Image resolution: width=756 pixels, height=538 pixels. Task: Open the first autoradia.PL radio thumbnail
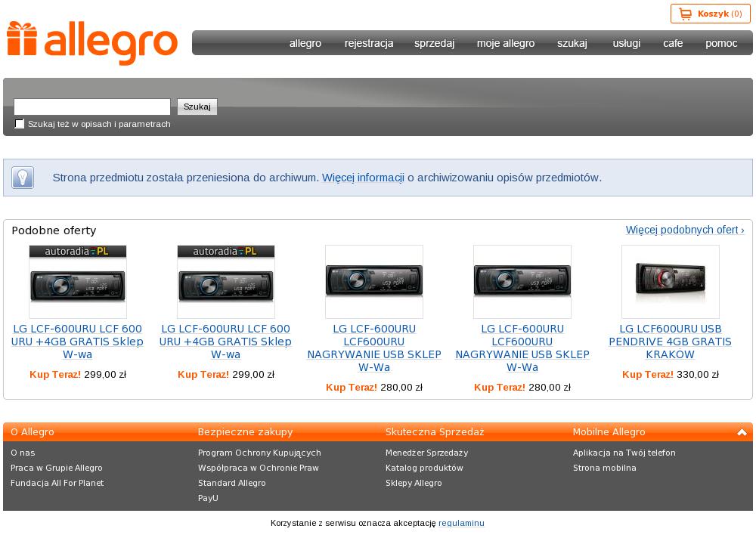coord(78,282)
